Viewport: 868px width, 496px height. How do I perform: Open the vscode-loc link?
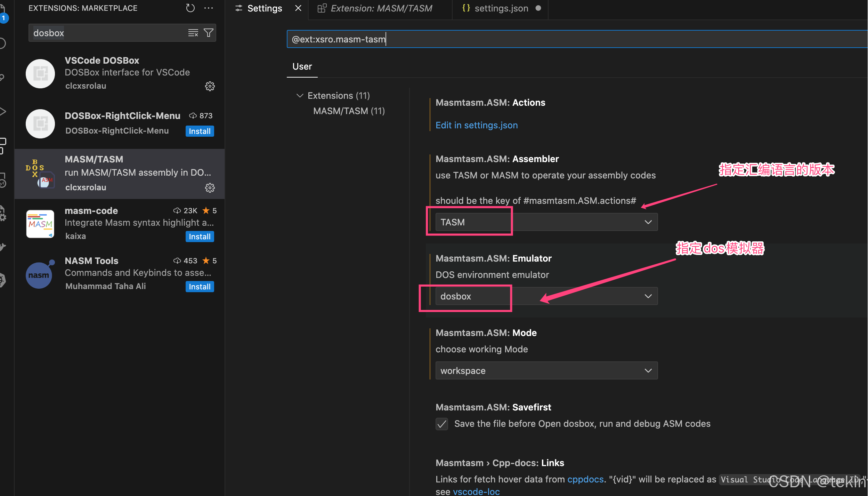(476, 491)
